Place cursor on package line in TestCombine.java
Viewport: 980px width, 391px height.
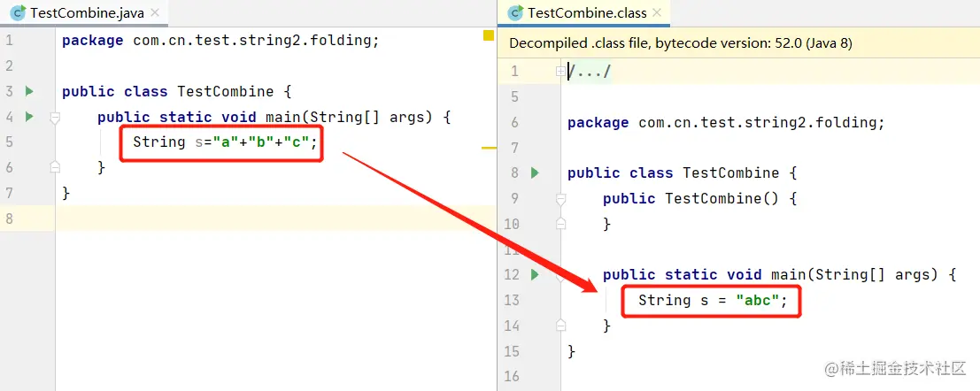[x=220, y=41]
